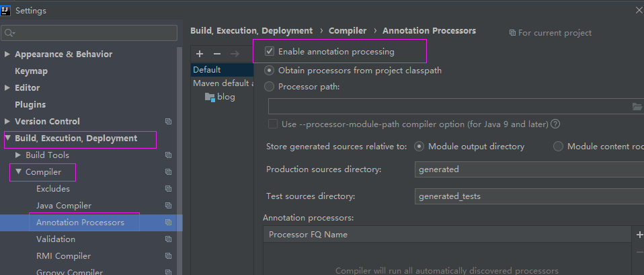The height and width of the screenshot is (275, 644).
Task: Select Obtain processors from project classpath
Action: pos(270,70)
